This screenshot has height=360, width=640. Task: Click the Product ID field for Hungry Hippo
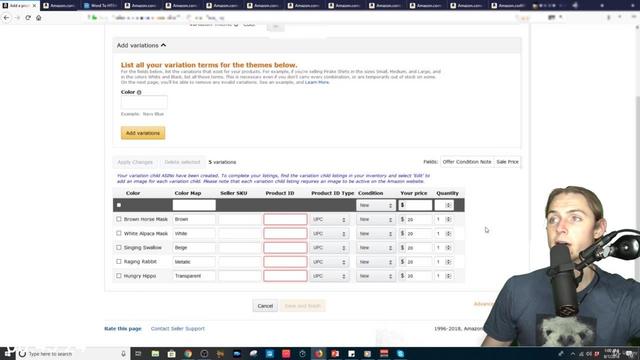[285, 276]
